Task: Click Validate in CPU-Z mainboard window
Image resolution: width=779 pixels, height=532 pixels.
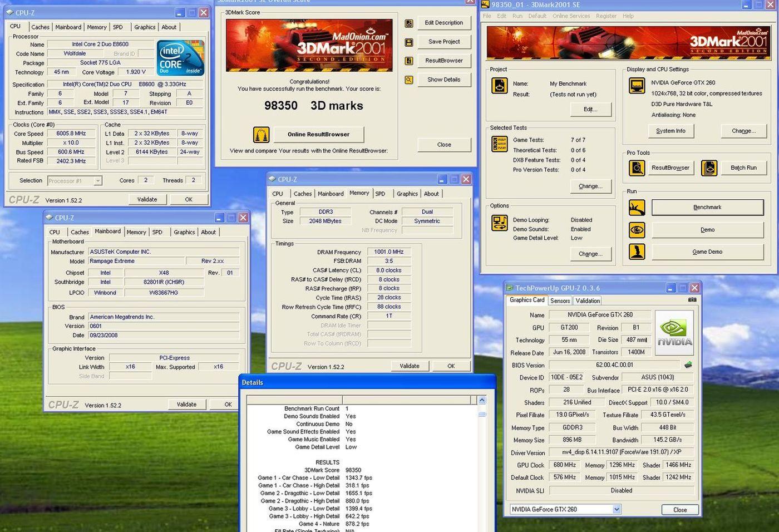Action: coord(186,404)
